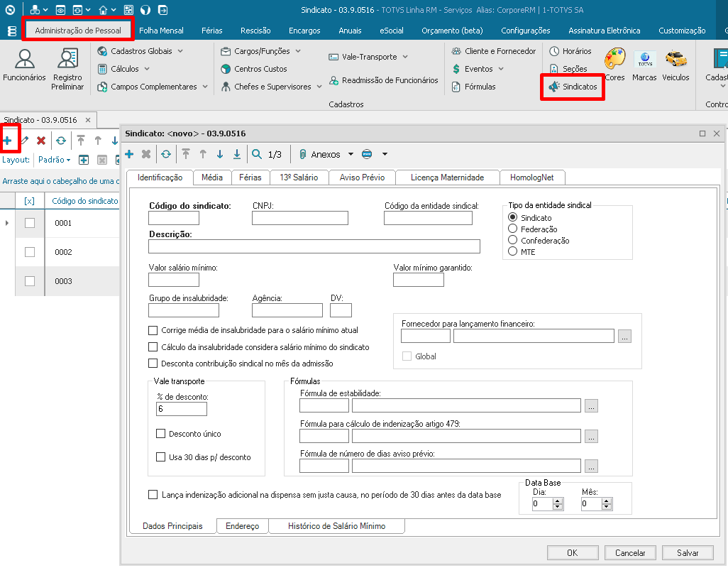Screen dimensions: 728x568
Task: Click refresh icon in list toolbar
Action: 61,141
